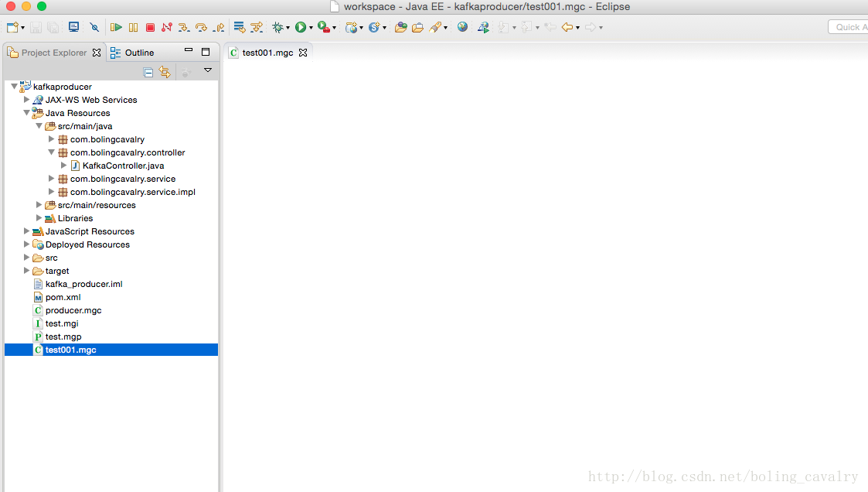Close the Project Explorer view
This screenshot has width=868, height=492.
97,53
